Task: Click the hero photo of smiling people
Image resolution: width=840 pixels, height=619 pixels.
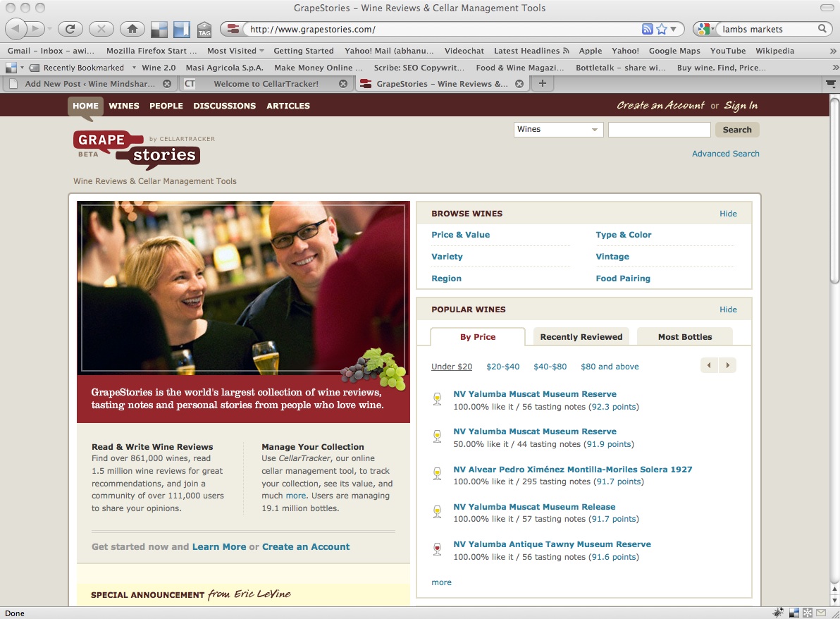Action: 243,287
